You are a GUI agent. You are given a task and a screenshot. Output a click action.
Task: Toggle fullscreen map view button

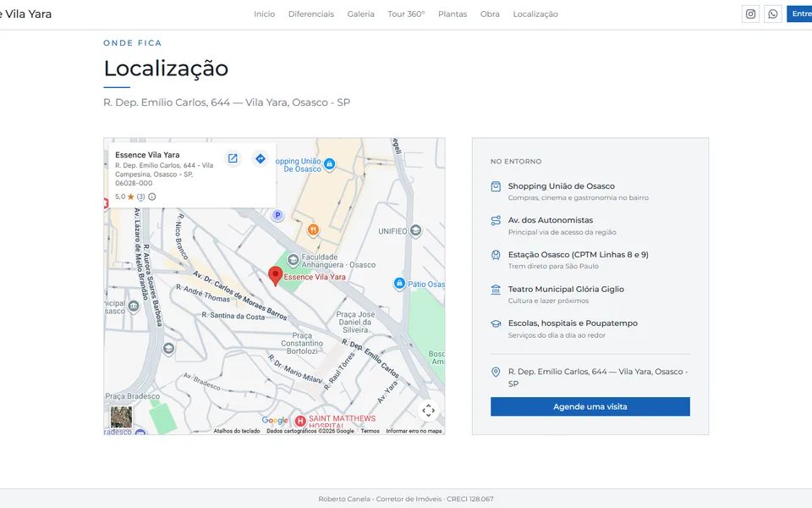pos(428,411)
